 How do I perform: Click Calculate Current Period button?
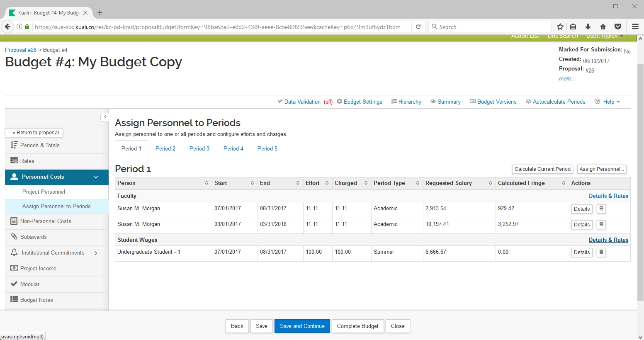pos(542,169)
